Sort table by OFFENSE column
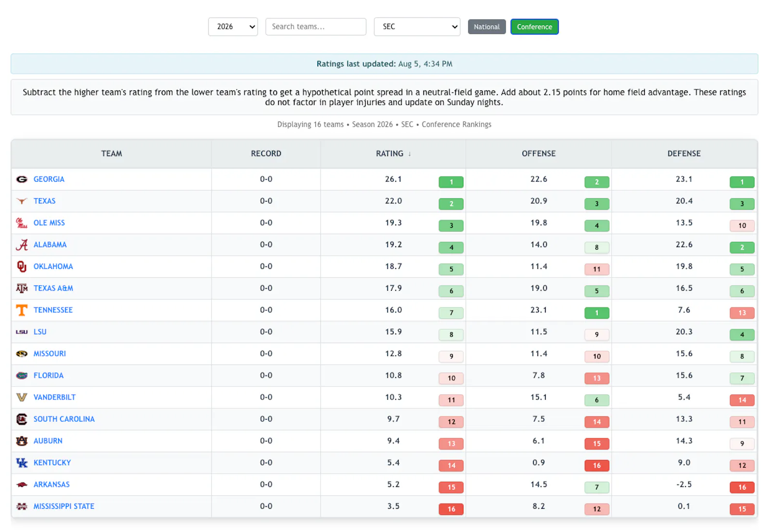 click(x=539, y=154)
